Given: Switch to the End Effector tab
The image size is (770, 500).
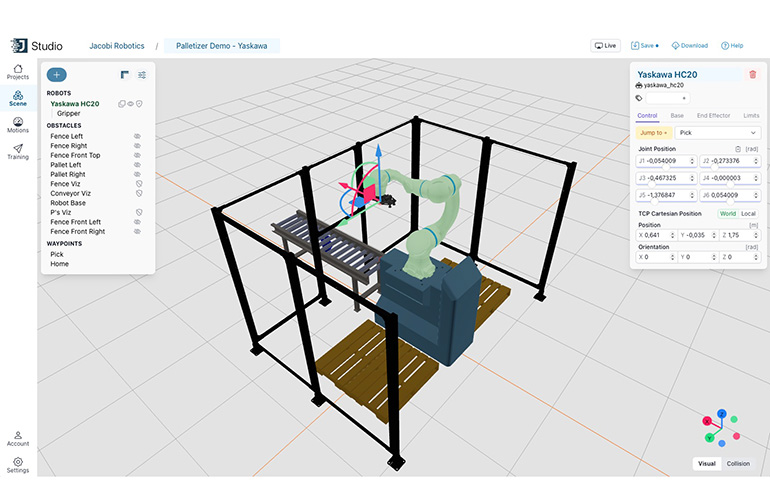Looking at the screenshot, I should pyautogui.click(x=713, y=116).
